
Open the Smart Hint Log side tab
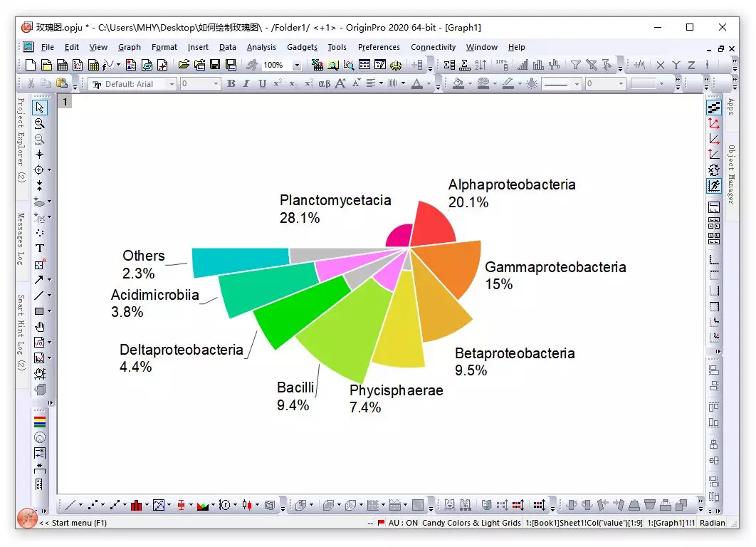21,332
